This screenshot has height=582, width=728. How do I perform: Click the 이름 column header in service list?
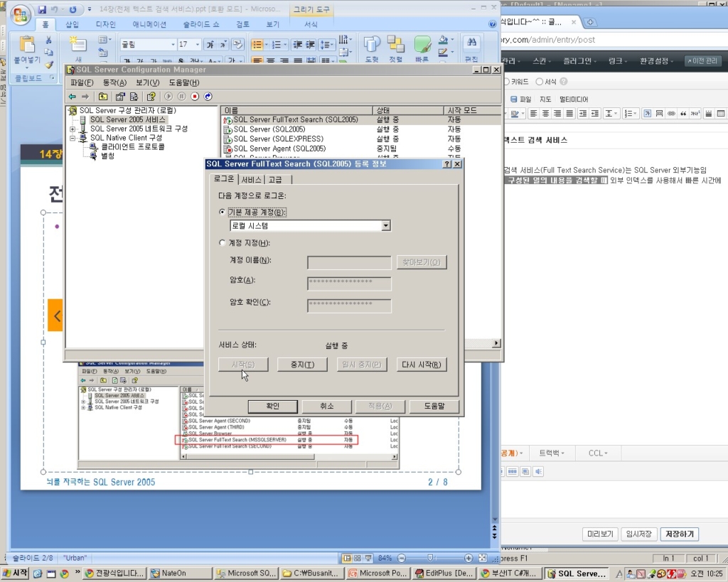[297, 110]
